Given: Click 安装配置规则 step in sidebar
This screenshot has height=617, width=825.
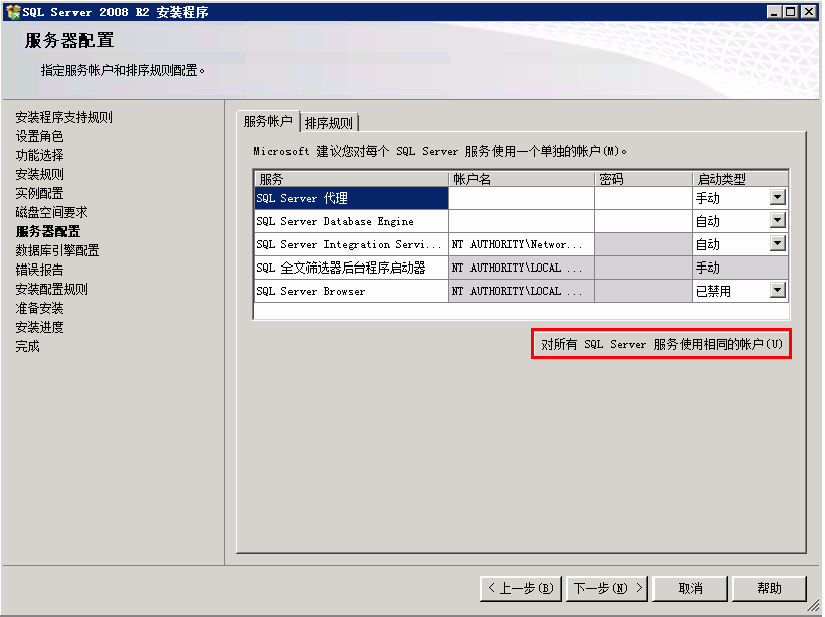Looking at the screenshot, I should [52, 289].
